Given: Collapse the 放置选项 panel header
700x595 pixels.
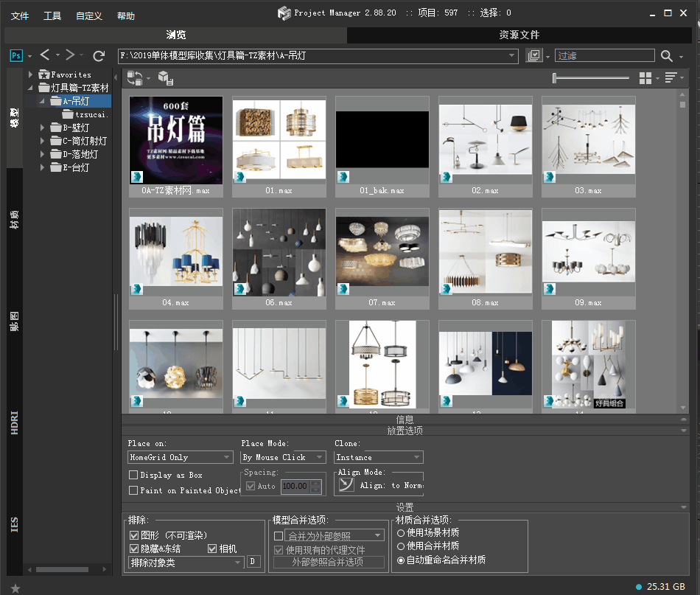Looking at the screenshot, I should click(405, 431).
